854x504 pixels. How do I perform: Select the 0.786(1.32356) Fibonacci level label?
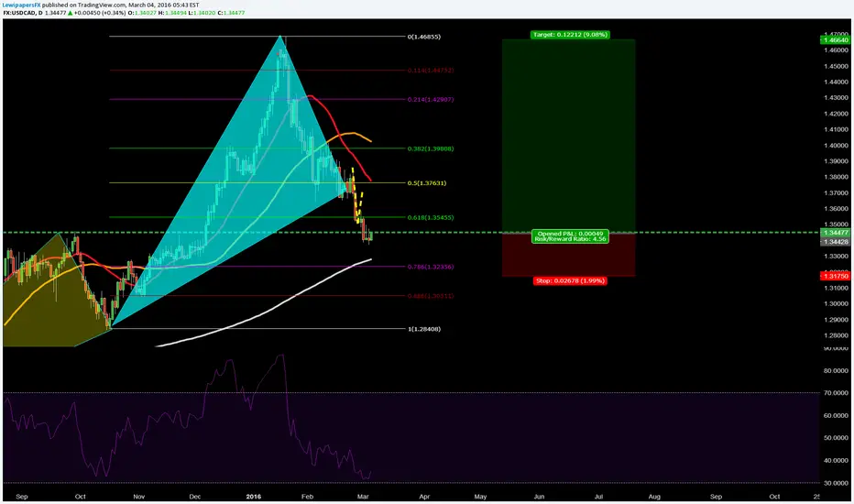click(431, 267)
